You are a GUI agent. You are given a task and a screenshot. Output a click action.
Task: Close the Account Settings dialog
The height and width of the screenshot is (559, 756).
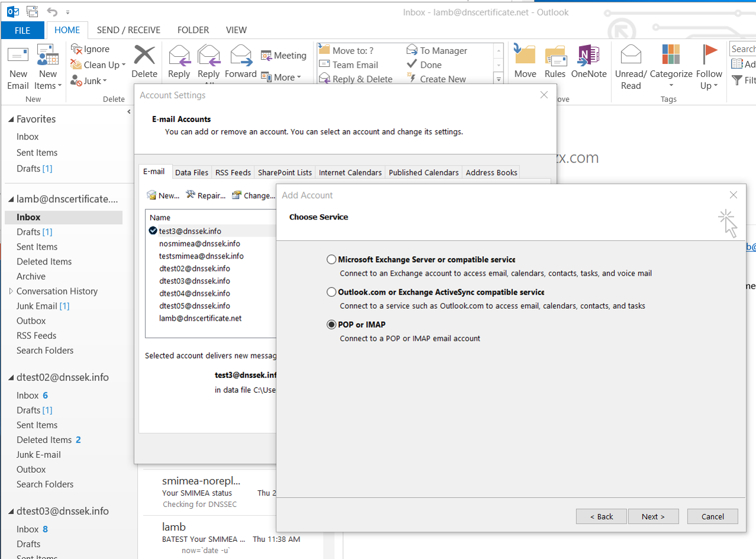pos(544,95)
